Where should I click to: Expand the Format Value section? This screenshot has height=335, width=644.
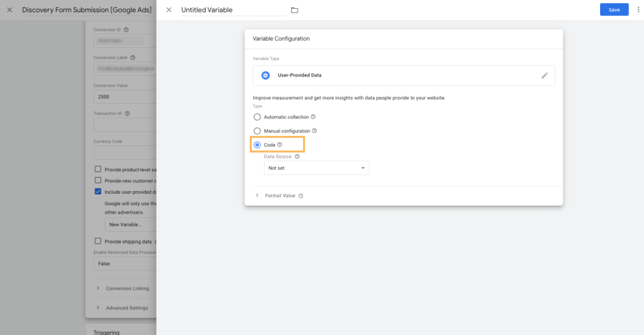click(x=257, y=195)
